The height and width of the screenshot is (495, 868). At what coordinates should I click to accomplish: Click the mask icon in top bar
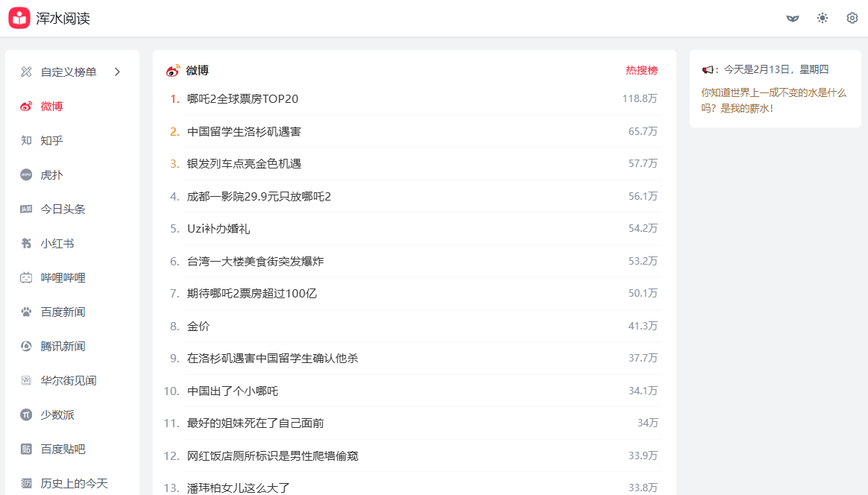[x=793, y=19]
